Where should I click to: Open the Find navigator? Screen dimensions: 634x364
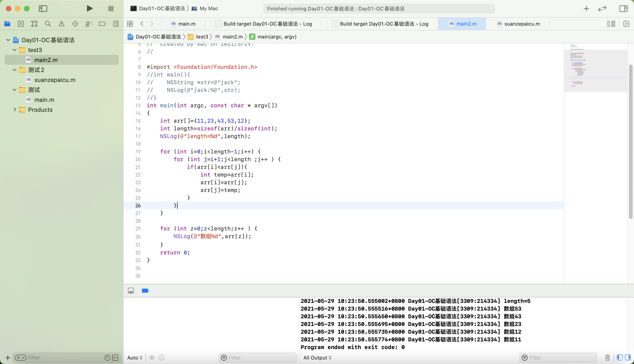click(x=48, y=24)
